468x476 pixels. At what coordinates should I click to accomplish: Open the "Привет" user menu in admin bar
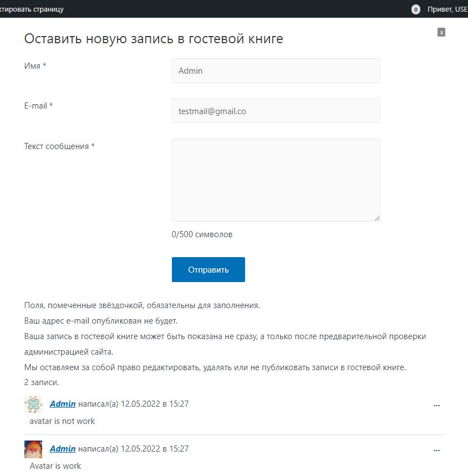(x=447, y=9)
